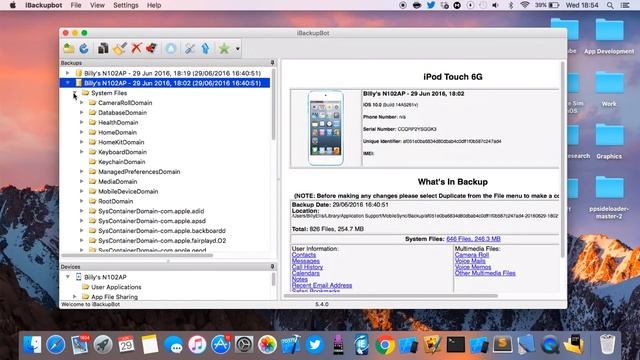Click the screwdriver preferences toolbar icon
The width and height of the screenshot is (640, 360).
pyautogui.click(x=190, y=49)
